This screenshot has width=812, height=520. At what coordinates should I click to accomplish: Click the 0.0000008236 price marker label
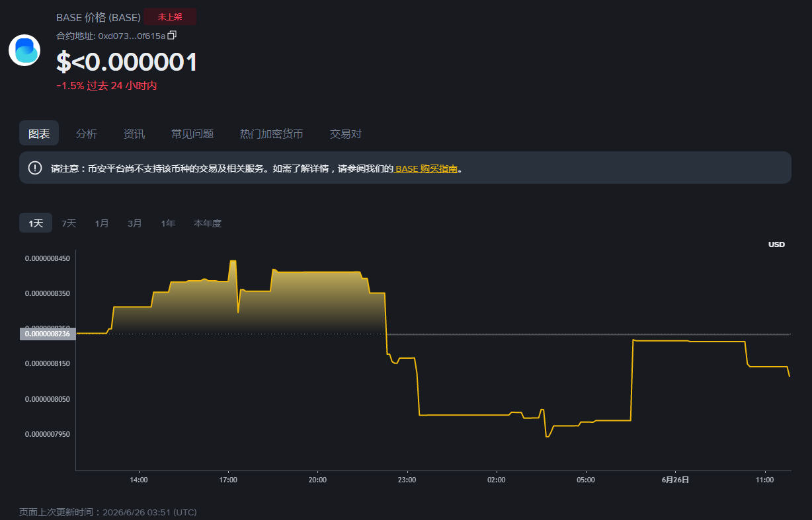click(48, 334)
